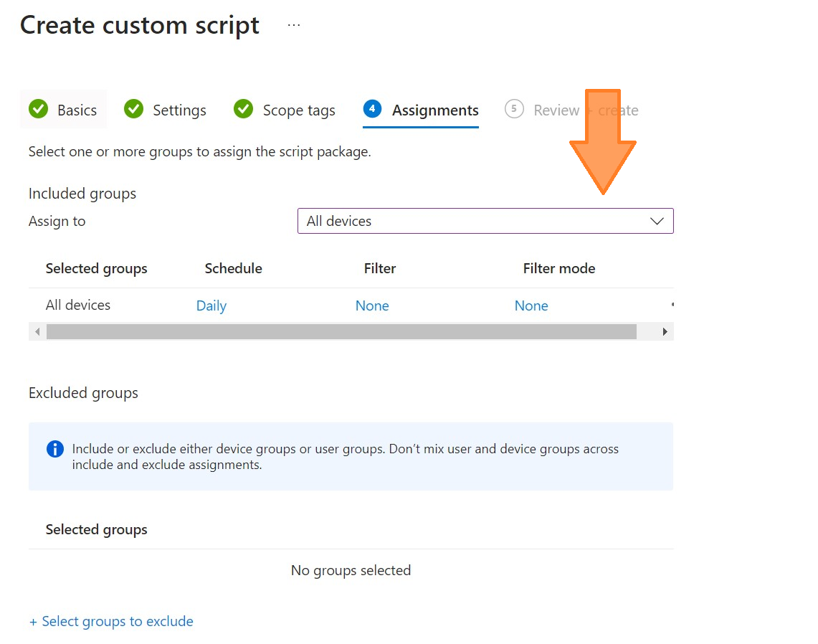Click the left arrow of the horizontal scrollbar
818x644 pixels.
click(37, 331)
